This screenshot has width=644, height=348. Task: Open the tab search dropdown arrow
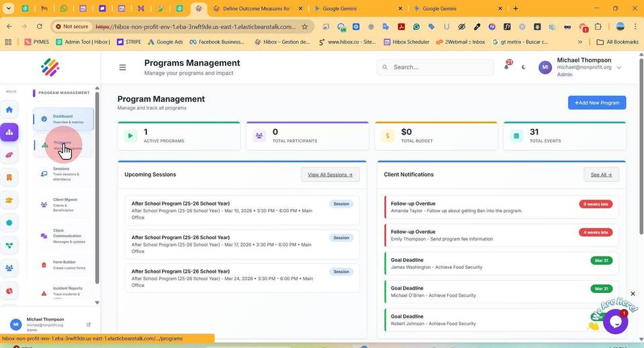pos(8,8)
